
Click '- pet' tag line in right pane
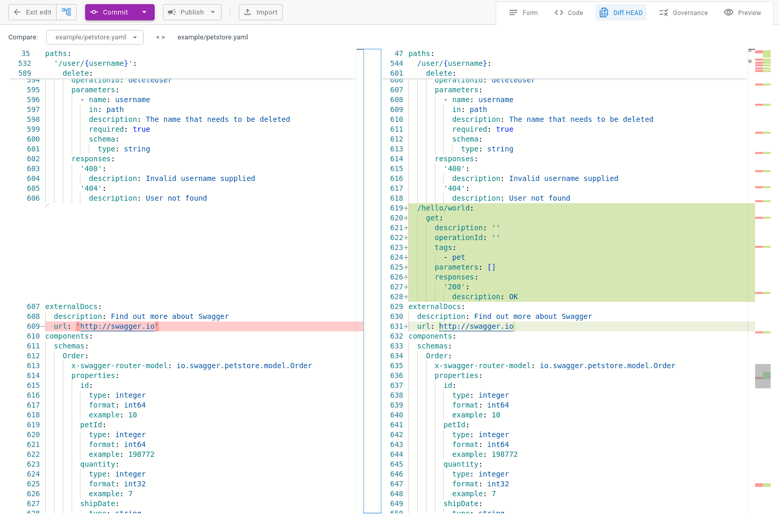click(454, 257)
